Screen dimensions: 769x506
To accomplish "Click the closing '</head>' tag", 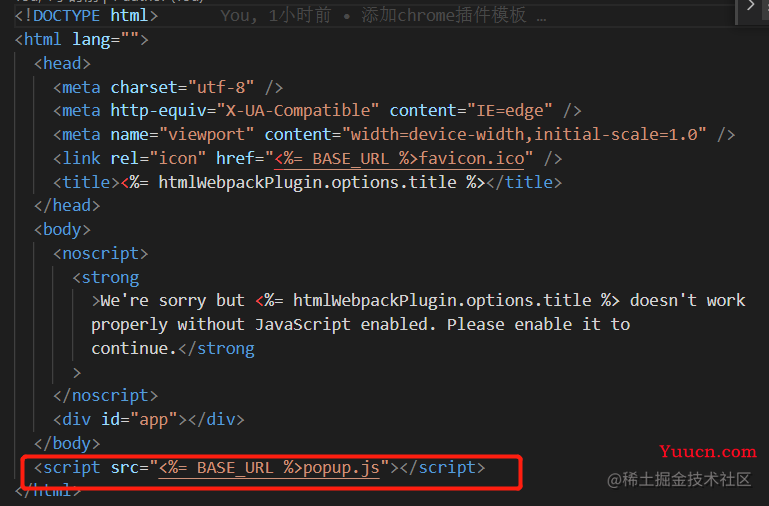I will click(67, 205).
